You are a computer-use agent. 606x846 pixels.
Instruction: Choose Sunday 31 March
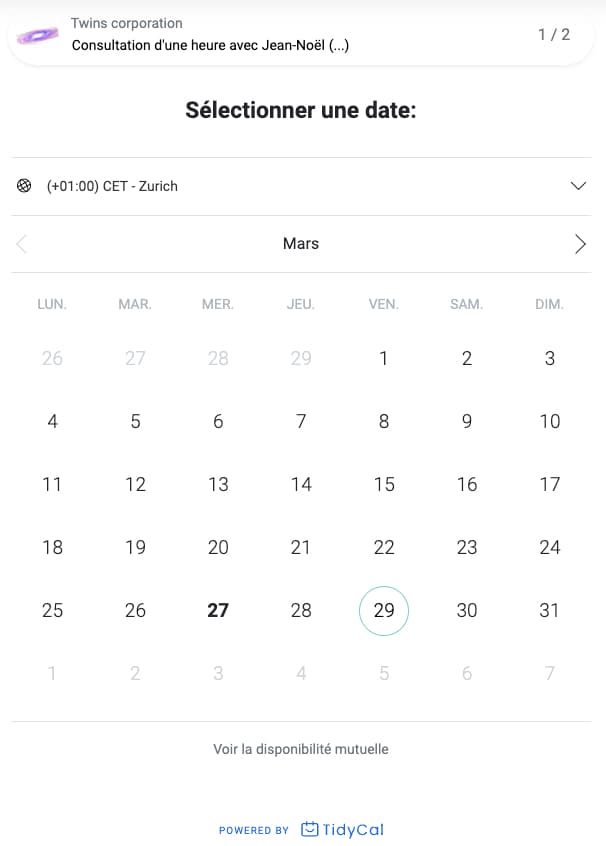click(x=549, y=610)
